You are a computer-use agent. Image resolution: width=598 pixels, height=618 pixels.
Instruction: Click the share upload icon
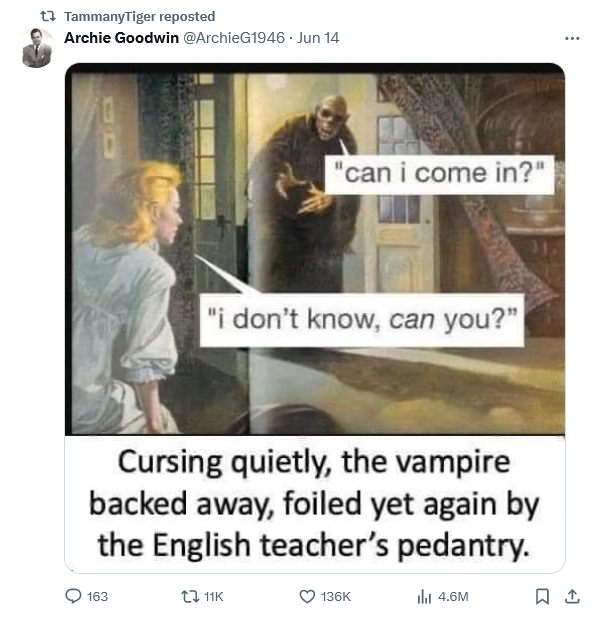[x=572, y=596]
